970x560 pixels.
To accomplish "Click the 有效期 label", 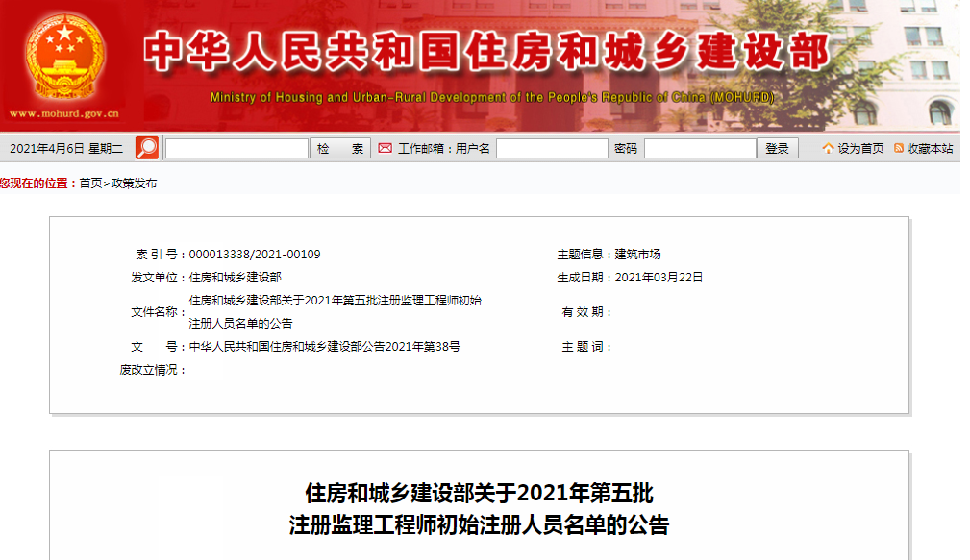I will (585, 312).
